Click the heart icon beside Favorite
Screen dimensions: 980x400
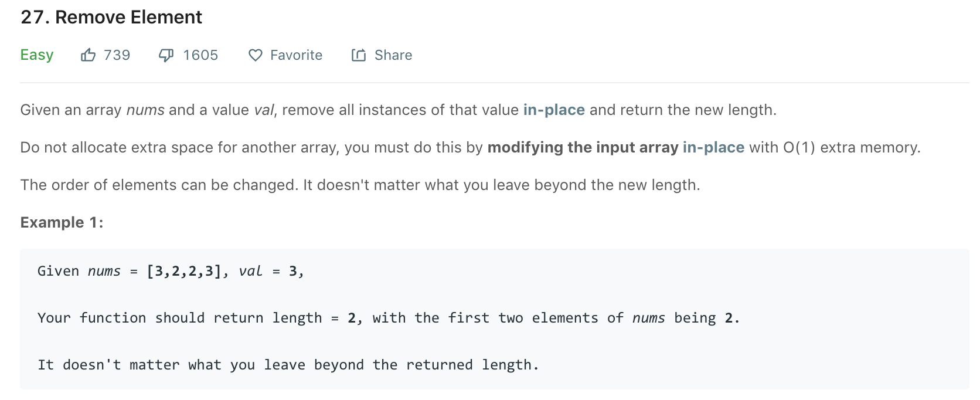(256, 55)
